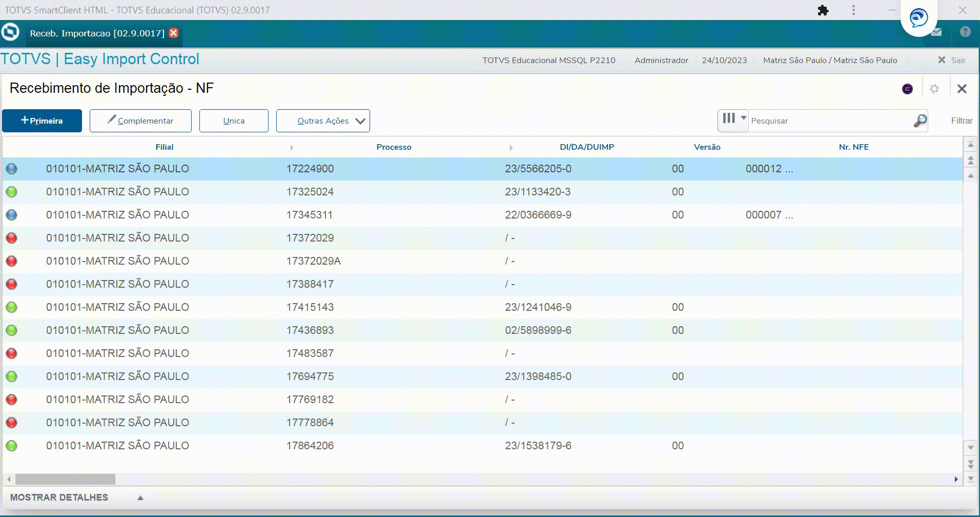
Task: Sort by the Processo column header
Action: (x=394, y=147)
